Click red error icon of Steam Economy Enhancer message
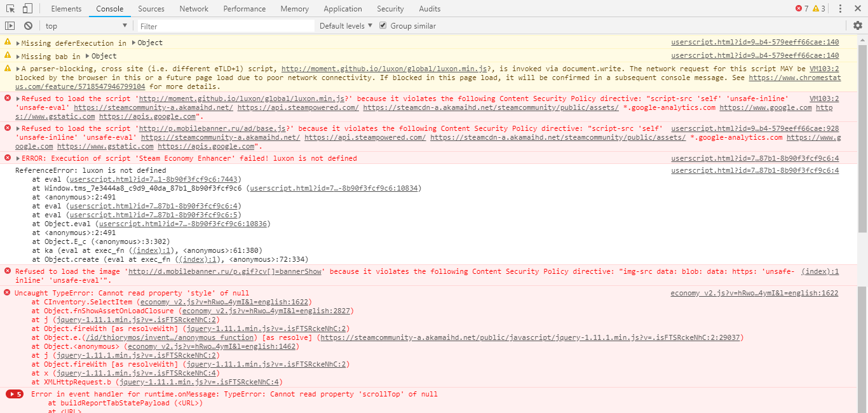 click(8, 158)
